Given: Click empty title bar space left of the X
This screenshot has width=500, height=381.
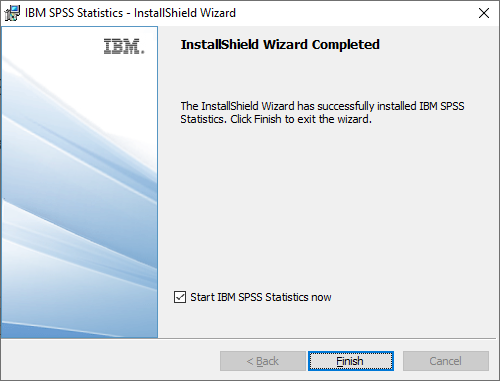Looking at the screenshot, I should pyautogui.click(x=353, y=13).
